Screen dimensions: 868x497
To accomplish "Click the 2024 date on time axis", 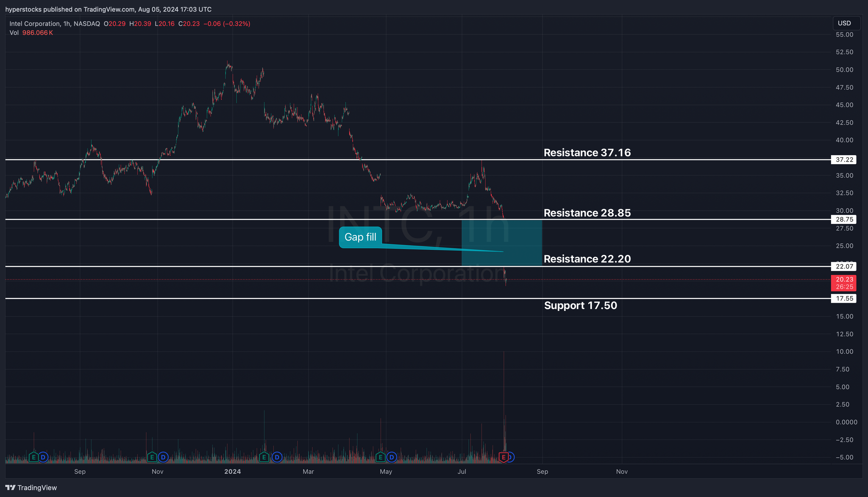I will [x=232, y=472].
